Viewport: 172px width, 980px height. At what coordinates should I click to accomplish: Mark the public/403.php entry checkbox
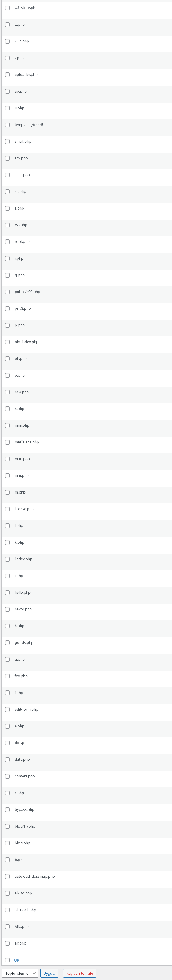(x=7, y=292)
